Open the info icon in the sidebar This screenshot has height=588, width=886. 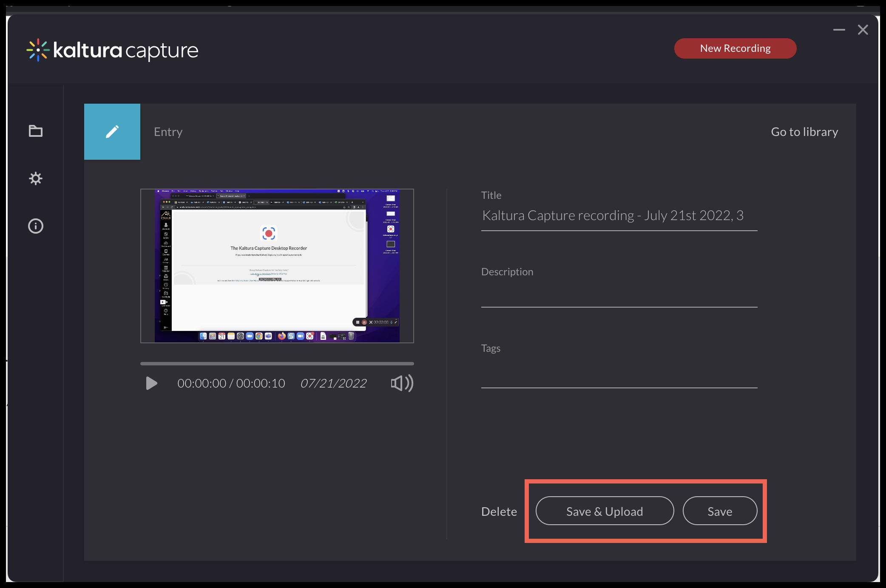[x=36, y=226]
